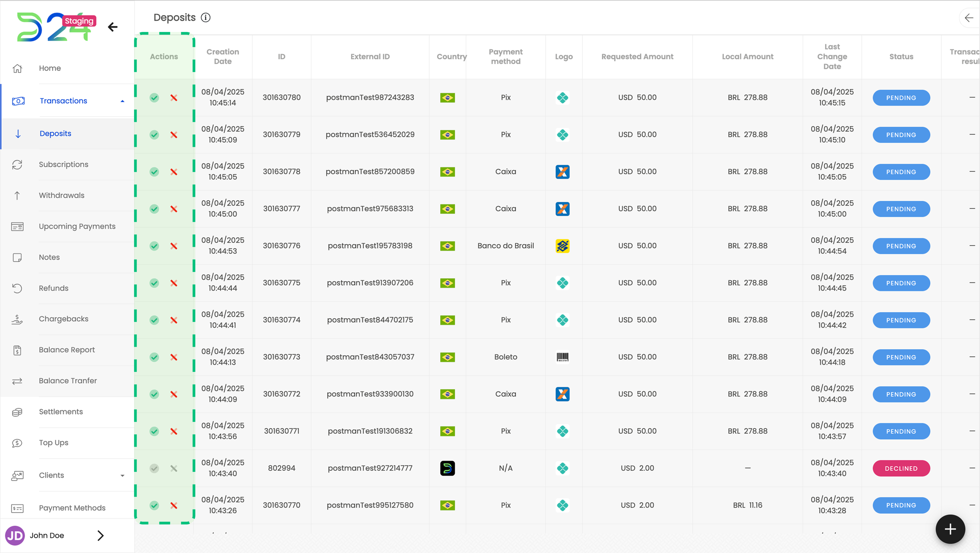Expand the Clients submenu arrow
The height and width of the screenshot is (553, 980).
pyautogui.click(x=122, y=476)
